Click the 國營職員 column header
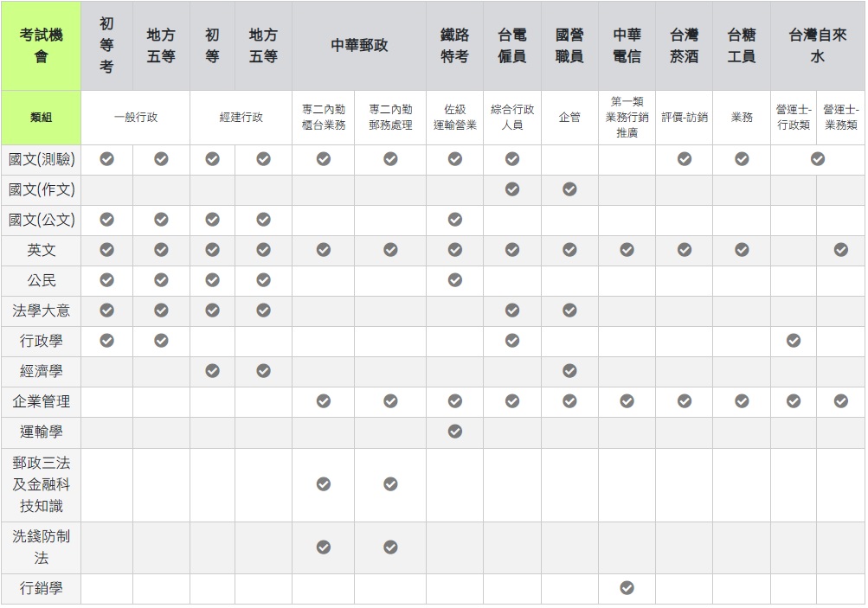This screenshot has width=868, height=608. click(569, 45)
